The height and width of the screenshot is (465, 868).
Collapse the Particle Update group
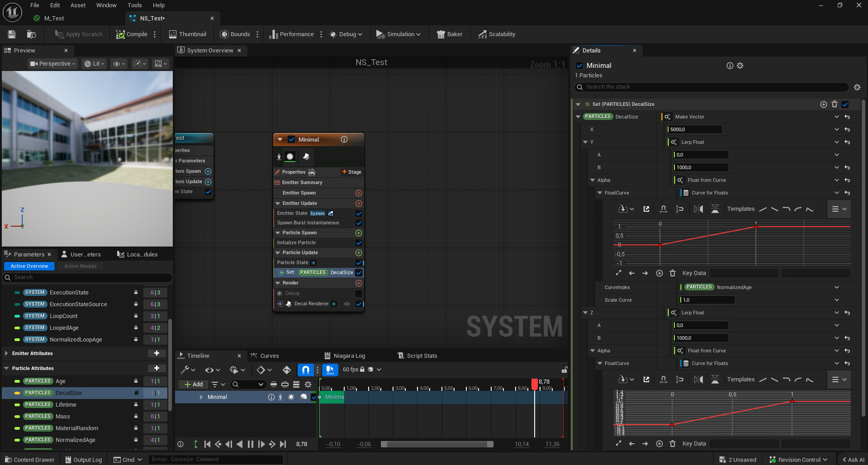(x=278, y=253)
